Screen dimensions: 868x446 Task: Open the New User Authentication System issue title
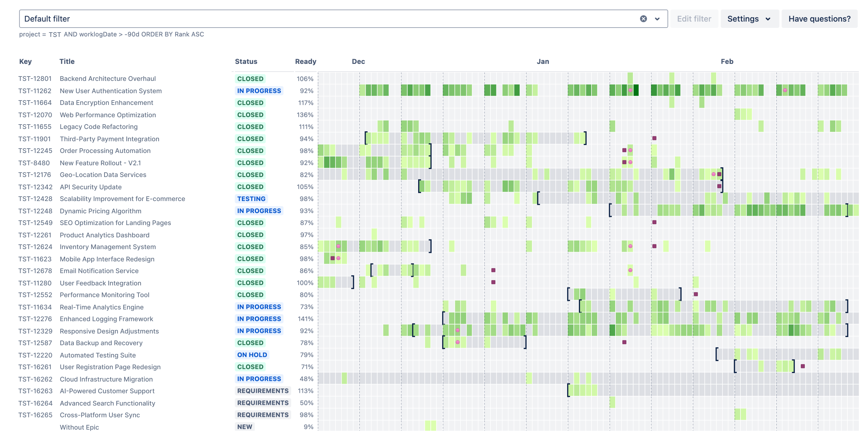pos(111,91)
